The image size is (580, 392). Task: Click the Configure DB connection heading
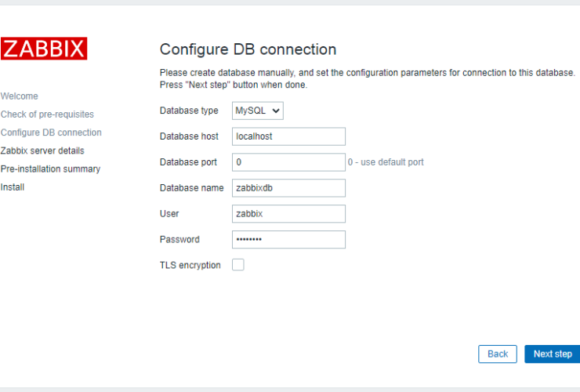(x=248, y=49)
